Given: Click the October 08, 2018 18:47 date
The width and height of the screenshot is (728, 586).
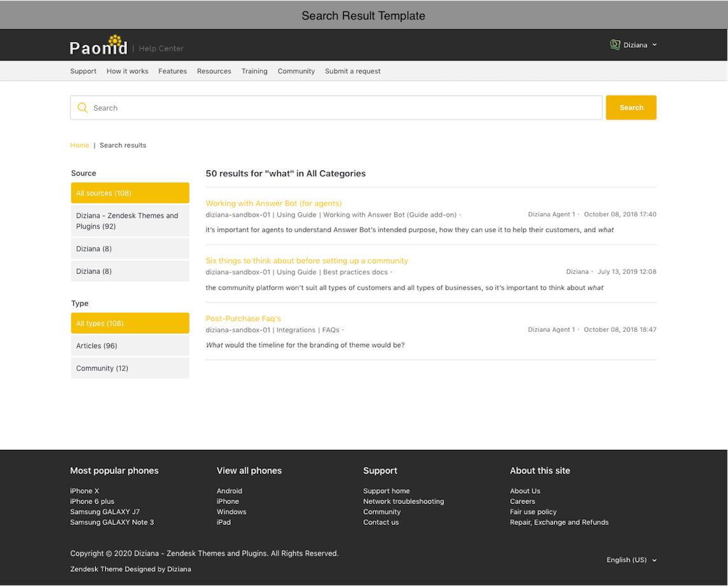Looking at the screenshot, I should [x=620, y=329].
